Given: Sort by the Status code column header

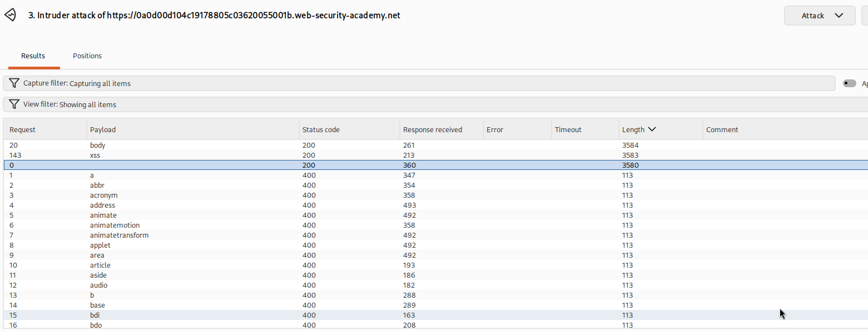Looking at the screenshot, I should (x=349, y=129).
